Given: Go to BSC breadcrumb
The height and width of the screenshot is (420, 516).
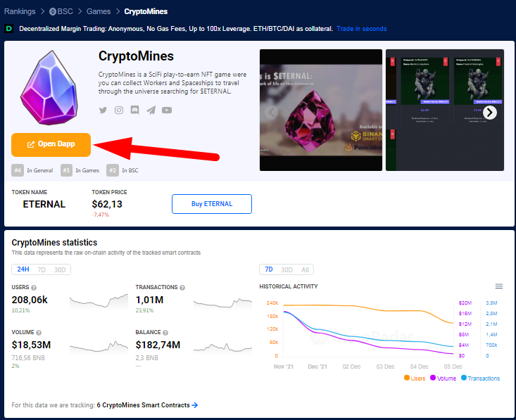Looking at the screenshot, I should pyautogui.click(x=65, y=11).
